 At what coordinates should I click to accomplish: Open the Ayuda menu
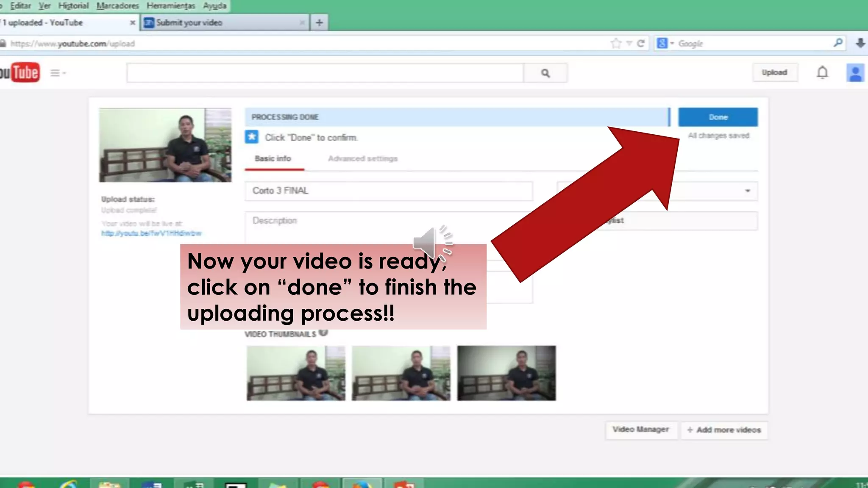[214, 6]
